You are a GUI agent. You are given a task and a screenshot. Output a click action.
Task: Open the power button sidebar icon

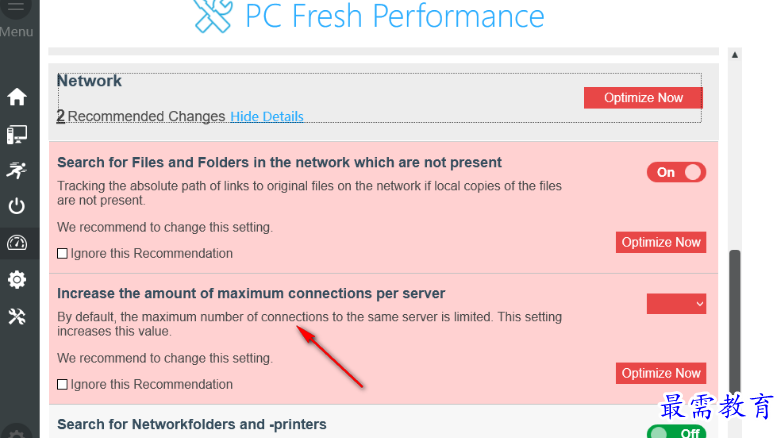pyautogui.click(x=17, y=206)
